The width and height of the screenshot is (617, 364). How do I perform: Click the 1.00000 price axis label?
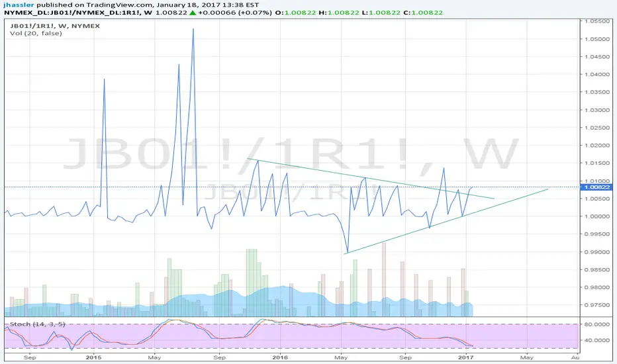597,216
